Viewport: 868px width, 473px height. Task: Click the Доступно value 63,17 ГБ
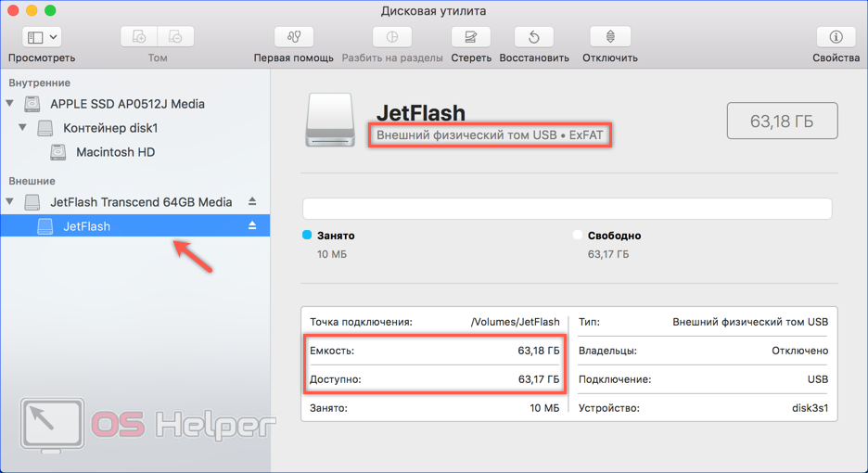[x=539, y=379]
